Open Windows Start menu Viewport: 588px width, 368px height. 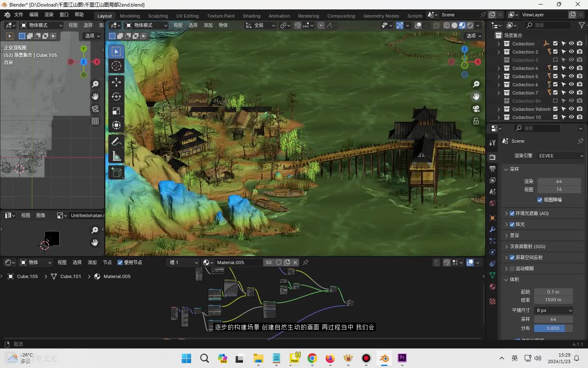click(186, 359)
